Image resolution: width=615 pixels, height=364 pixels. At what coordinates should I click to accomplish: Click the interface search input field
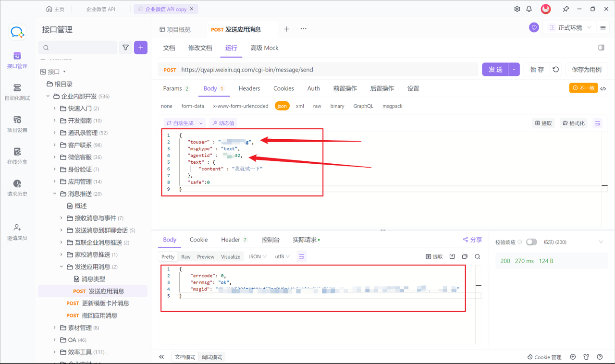click(x=77, y=48)
